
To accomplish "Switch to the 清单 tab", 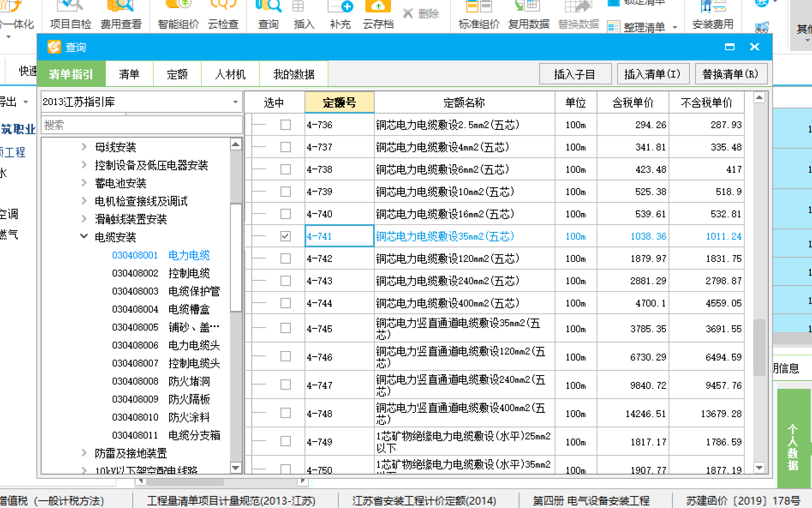I will coord(129,74).
